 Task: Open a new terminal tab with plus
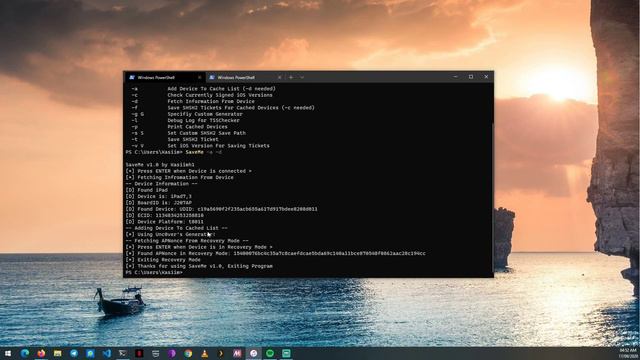pos(291,77)
